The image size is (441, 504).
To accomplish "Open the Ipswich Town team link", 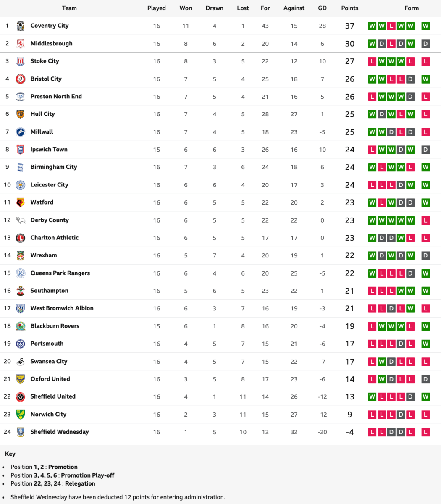I will tap(49, 150).
